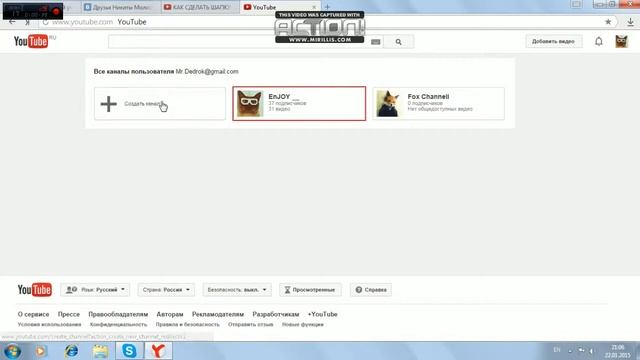Switch to Yandex browser on taskbar
This screenshot has height=360, width=640.
(158, 351)
